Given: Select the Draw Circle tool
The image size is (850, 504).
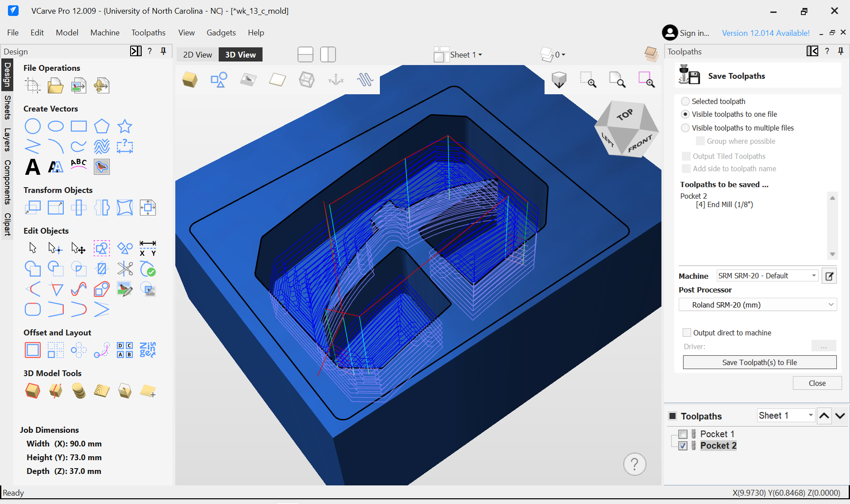Looking at the screenshot, I should coord(33,126).
